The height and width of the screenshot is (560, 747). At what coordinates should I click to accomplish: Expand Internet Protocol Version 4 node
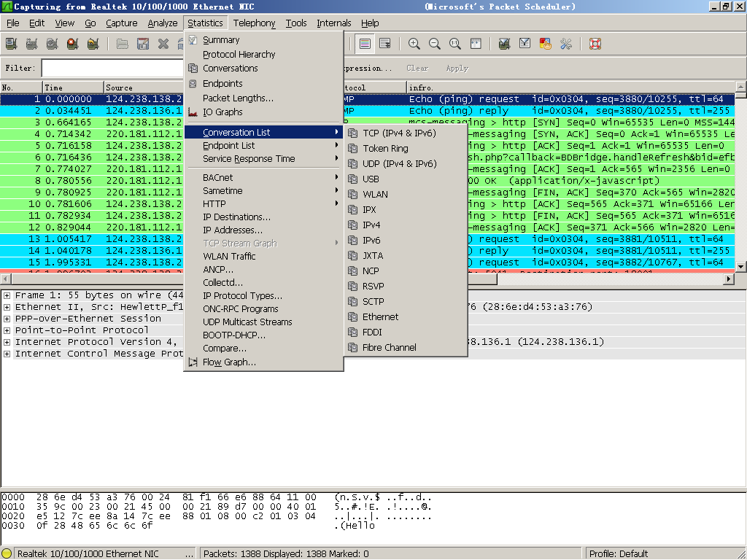point(7,343)
